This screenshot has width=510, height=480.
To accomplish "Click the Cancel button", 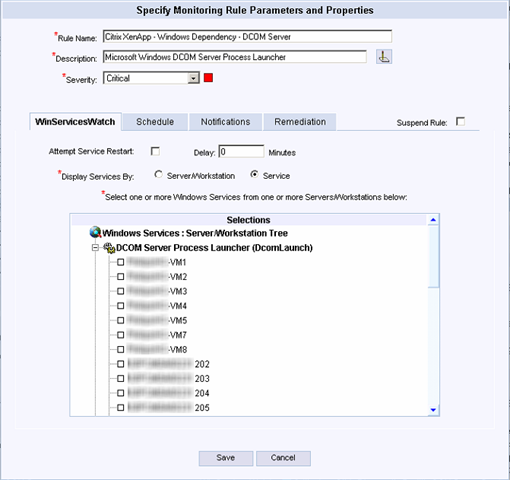I will pyautogui.click(x=283, y=458).
